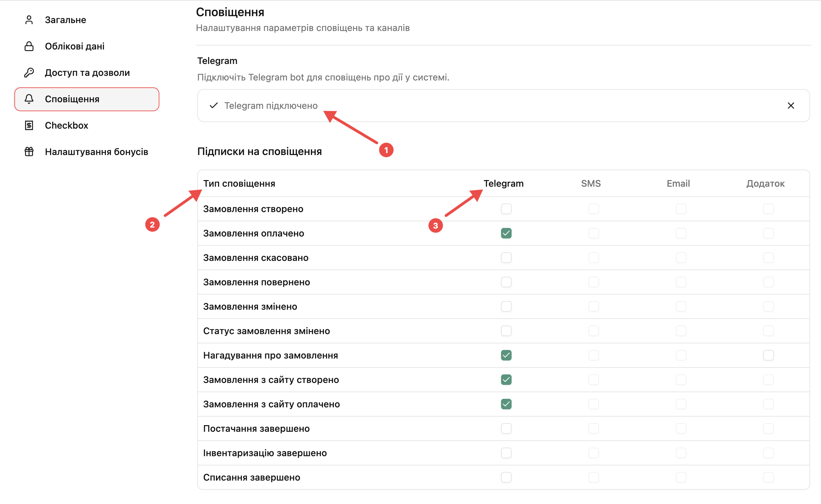Enable Додаток for Нагадування про замовлення
The height and width of the screenshot is (504, 821).
768,355
